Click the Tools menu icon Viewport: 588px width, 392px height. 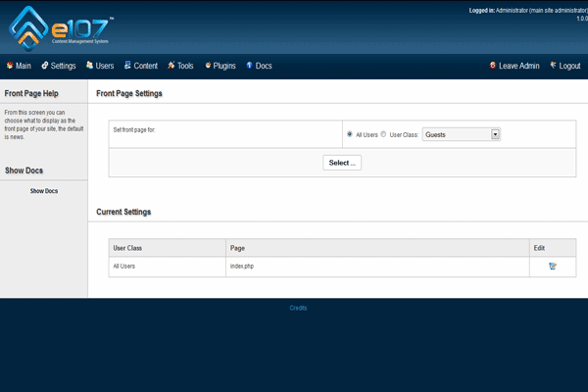pos(171,66)
